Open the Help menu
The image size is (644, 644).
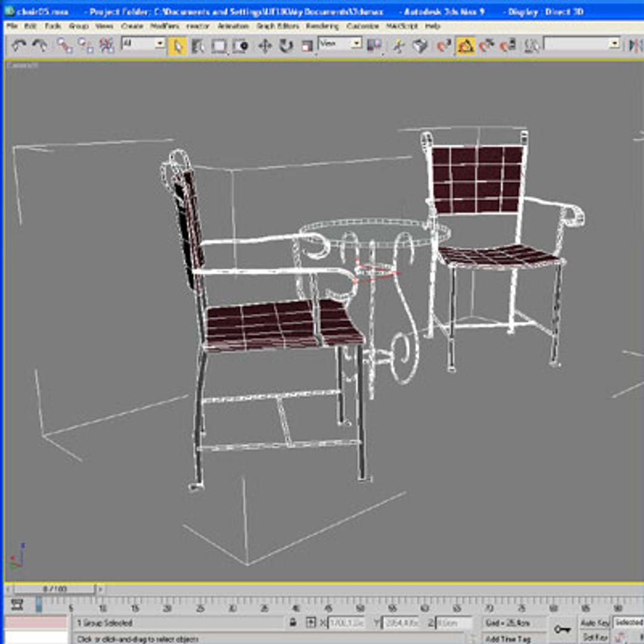(432, 26)
